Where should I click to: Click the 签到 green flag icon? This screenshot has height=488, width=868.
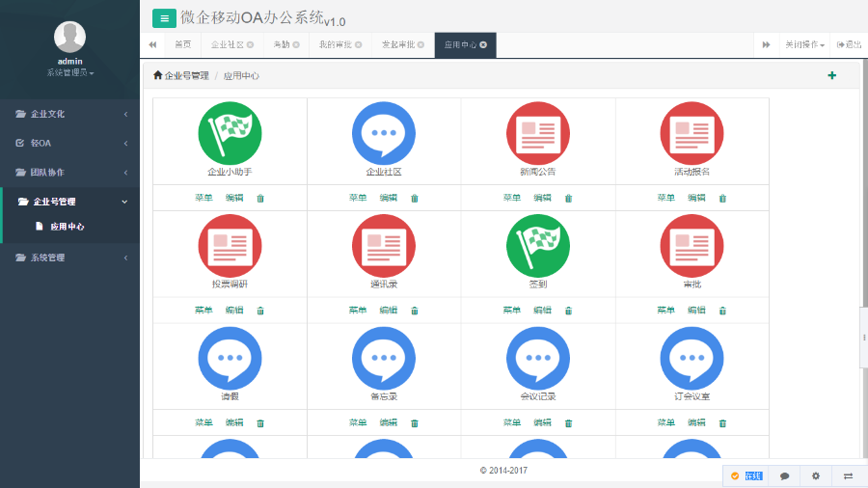tap(537, 246)
